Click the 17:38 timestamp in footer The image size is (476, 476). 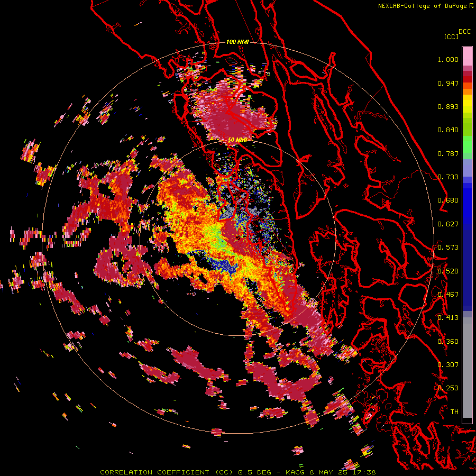[364, 472]
